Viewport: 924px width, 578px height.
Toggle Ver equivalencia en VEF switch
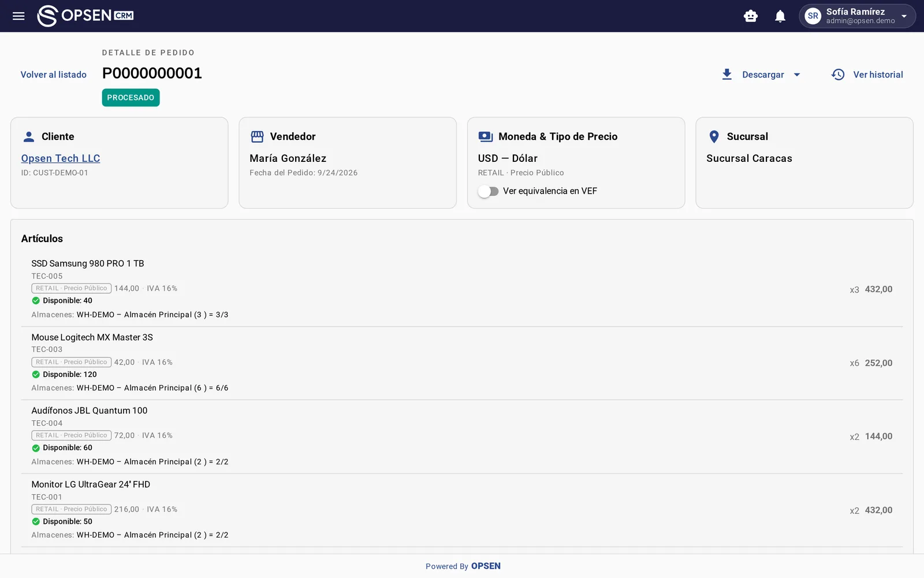click(x=489, y=191)
